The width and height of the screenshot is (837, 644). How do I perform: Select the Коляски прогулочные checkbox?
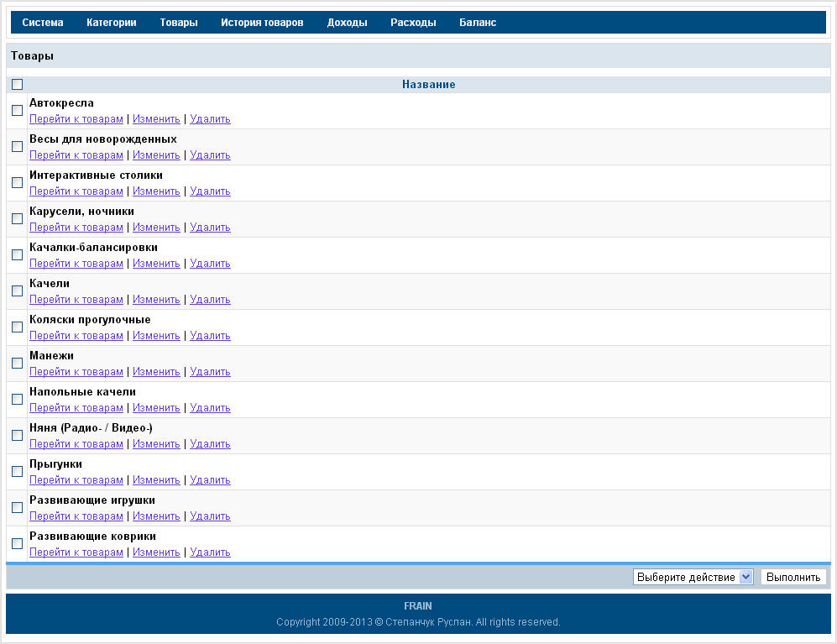click(17, 327)
